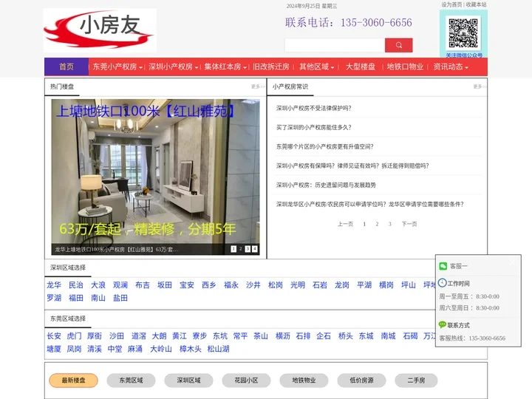
Task: Choose the 宝安 Shenzhen district
Action: coord(187,285)
